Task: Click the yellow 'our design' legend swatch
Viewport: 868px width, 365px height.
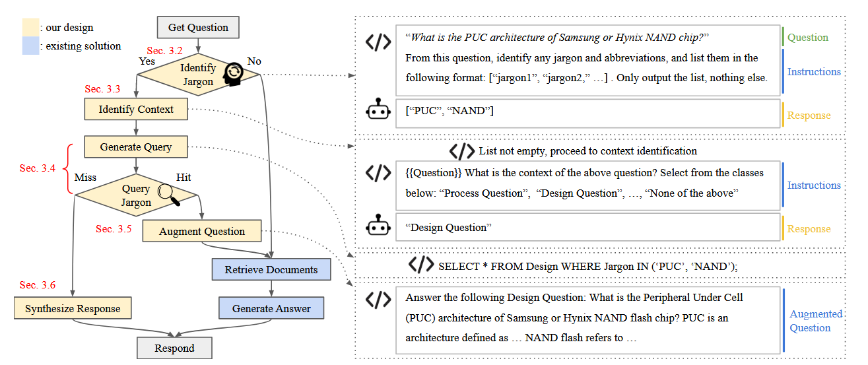Action: [30, 28]
